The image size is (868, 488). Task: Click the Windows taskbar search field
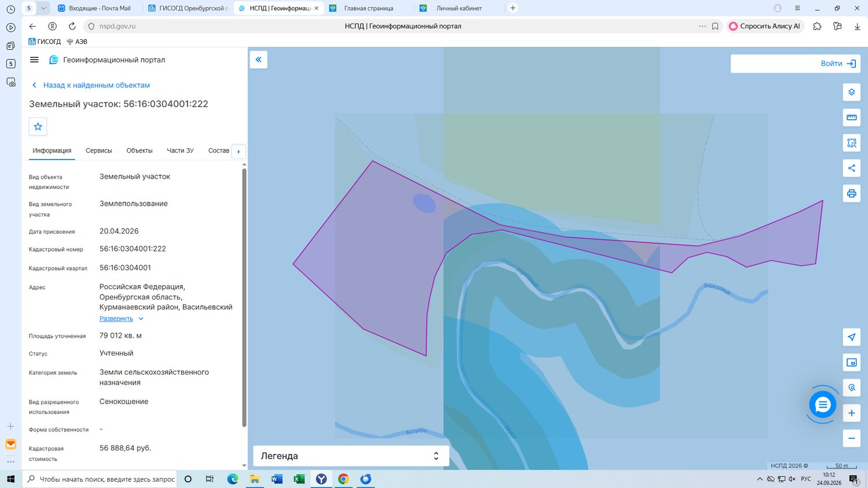tap(100, 479)
